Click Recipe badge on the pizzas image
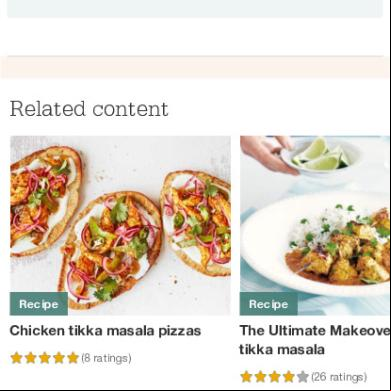The image size is (391, 391). 39,304
